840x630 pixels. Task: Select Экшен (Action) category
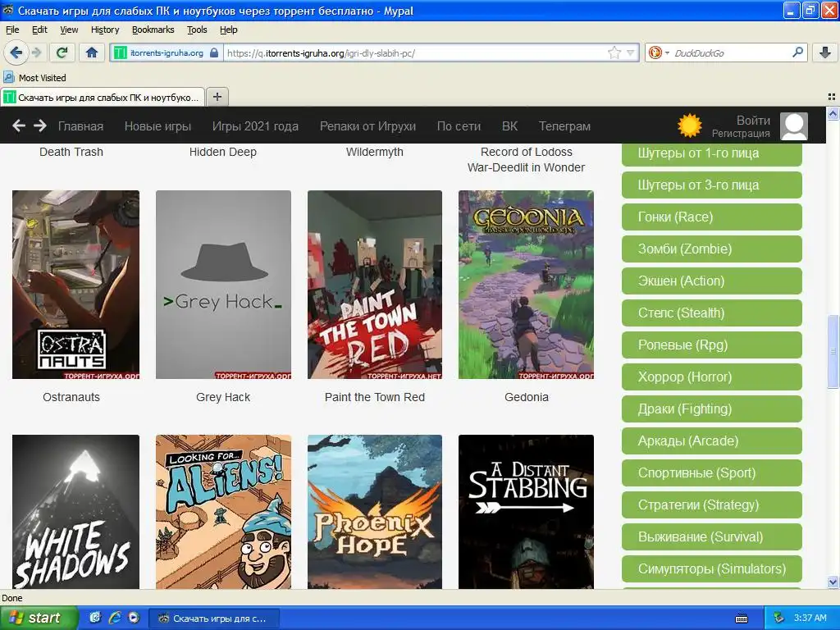pyautogui.click(x=711, y=281)
